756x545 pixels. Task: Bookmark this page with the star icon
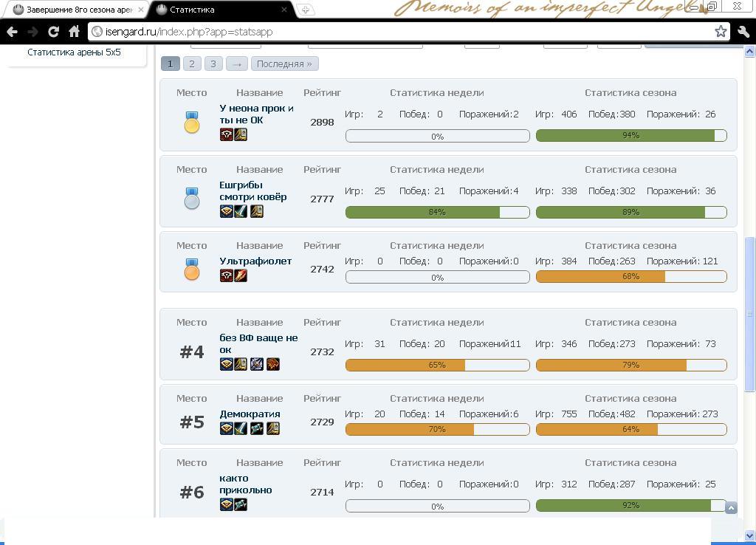pos(721,32)
